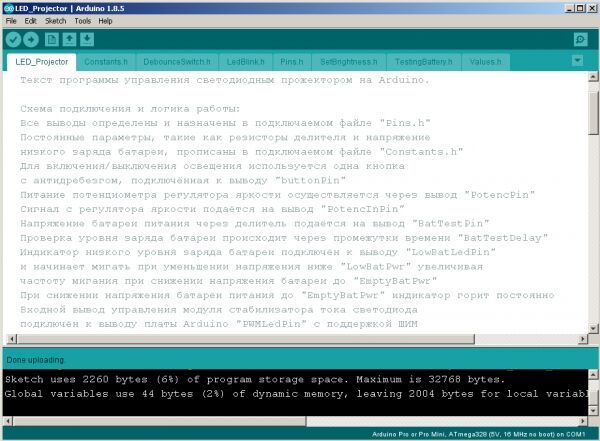Click console horizontal scrollbar left arrow

coord(8,421)
